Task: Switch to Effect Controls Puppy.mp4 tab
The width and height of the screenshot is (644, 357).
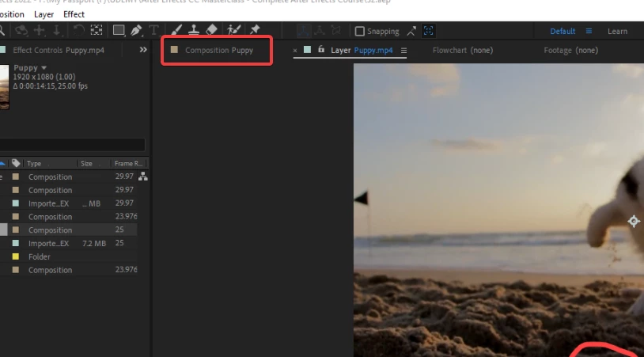Action: [x=59, y=50]
